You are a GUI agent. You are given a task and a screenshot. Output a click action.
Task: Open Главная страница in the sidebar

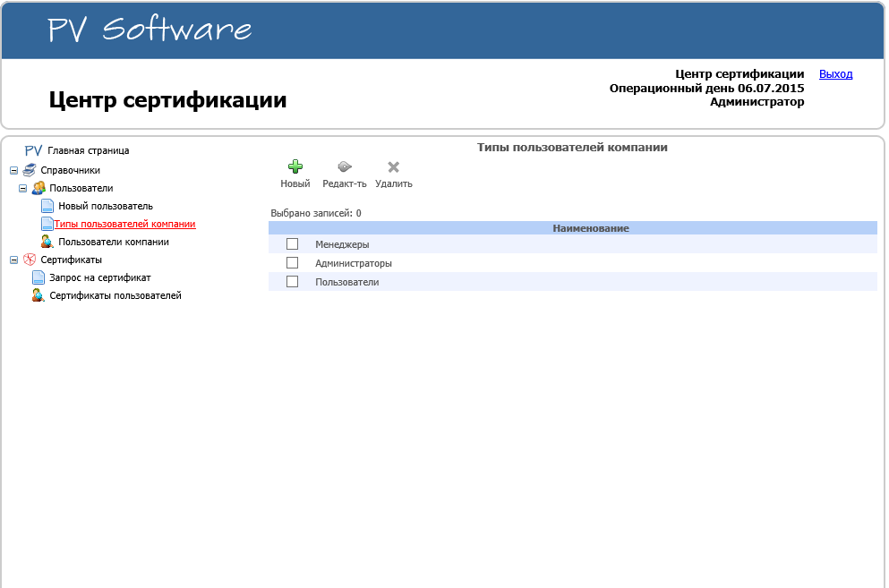pyautogui.click(x=89, y=151)
